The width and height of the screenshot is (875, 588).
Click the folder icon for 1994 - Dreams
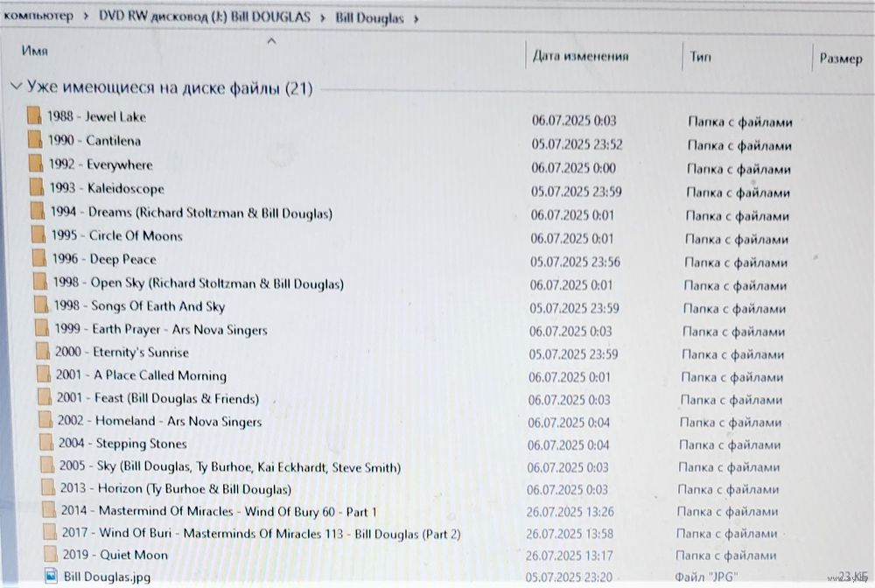(38, 212)
